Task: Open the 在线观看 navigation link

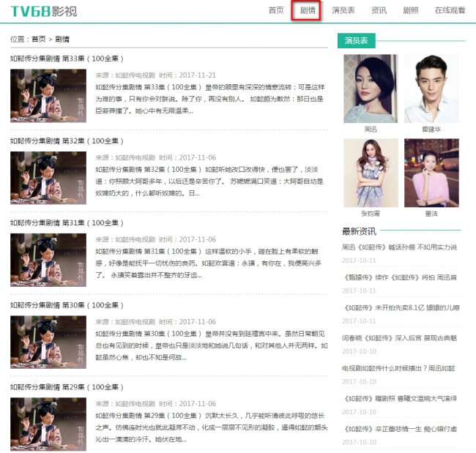Action: coord(450,10)
